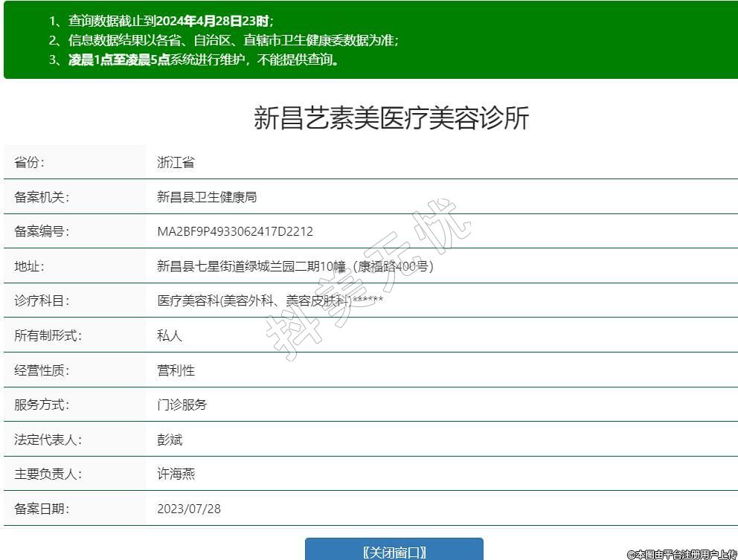Select the 营利性 business nature value
Image resolution: width=738 pixels, height=560 pixels.
click(176, 370)
